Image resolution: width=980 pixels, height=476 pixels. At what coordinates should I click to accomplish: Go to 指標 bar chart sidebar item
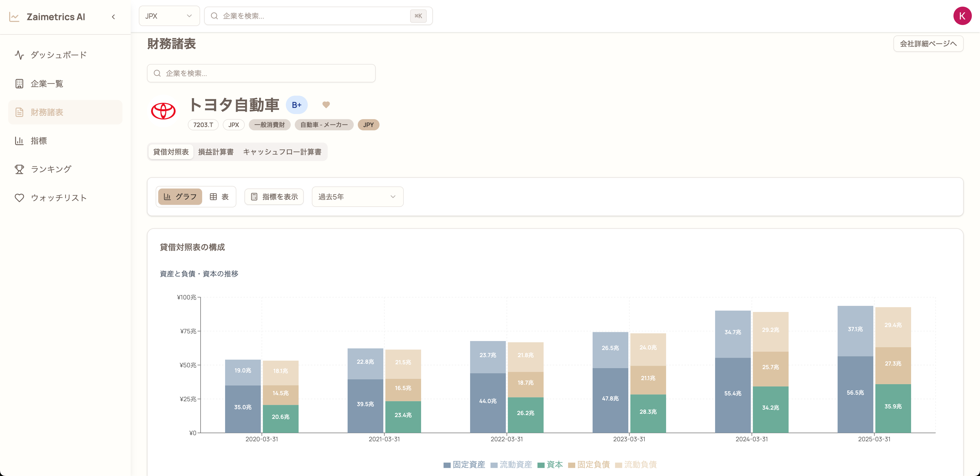tap(39, 141)
